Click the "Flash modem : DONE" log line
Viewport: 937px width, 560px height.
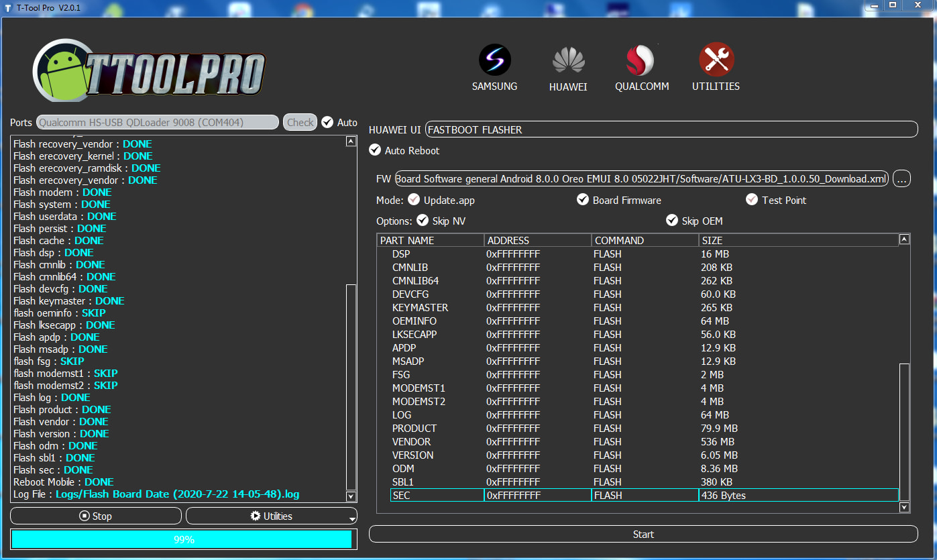pos(62,192)
